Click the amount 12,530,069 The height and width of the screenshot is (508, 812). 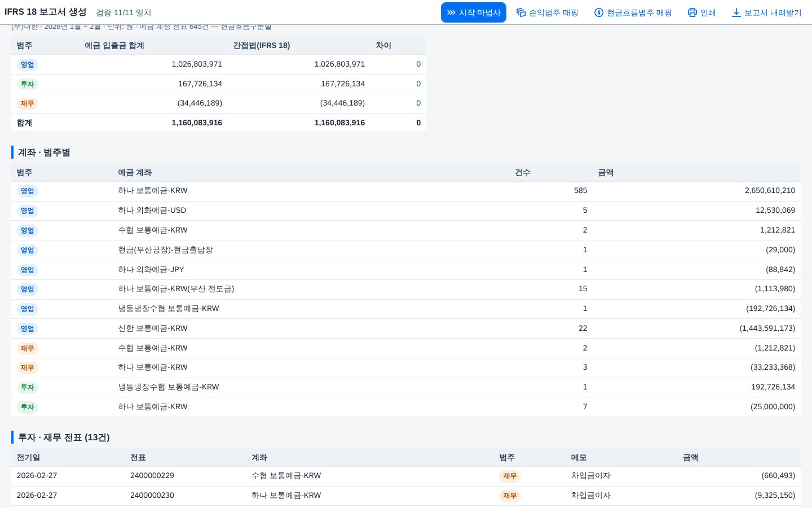click(775, 211)
